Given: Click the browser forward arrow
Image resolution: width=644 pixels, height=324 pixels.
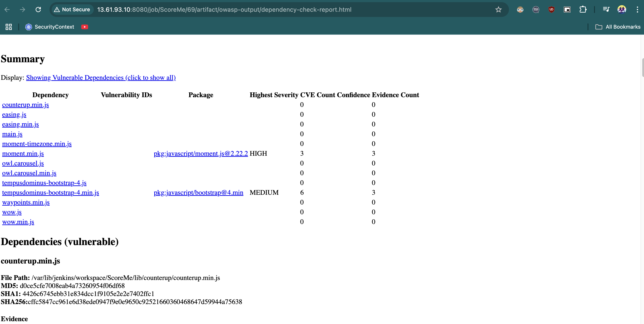Looking at the screenshot, I should (x=23, y=10).
